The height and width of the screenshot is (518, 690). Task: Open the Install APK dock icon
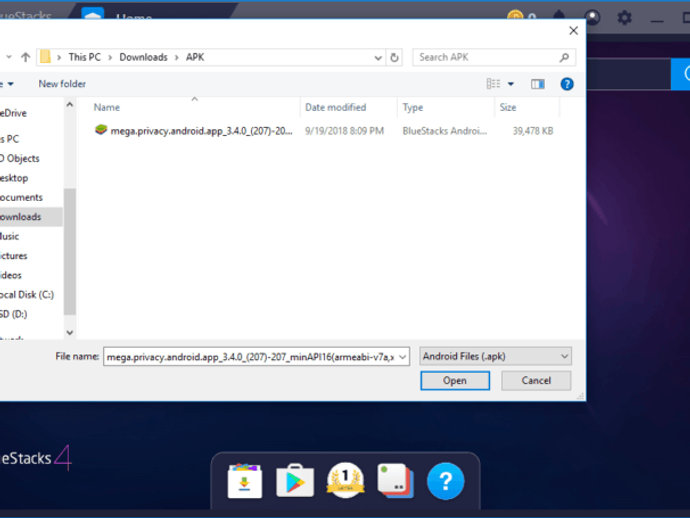pos(245,481)
